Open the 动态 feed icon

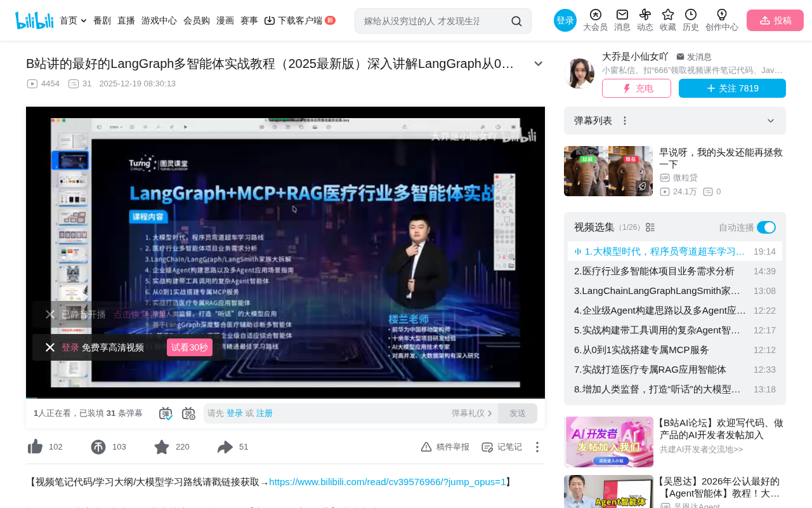pyautogui.click(x=645, y=20)
